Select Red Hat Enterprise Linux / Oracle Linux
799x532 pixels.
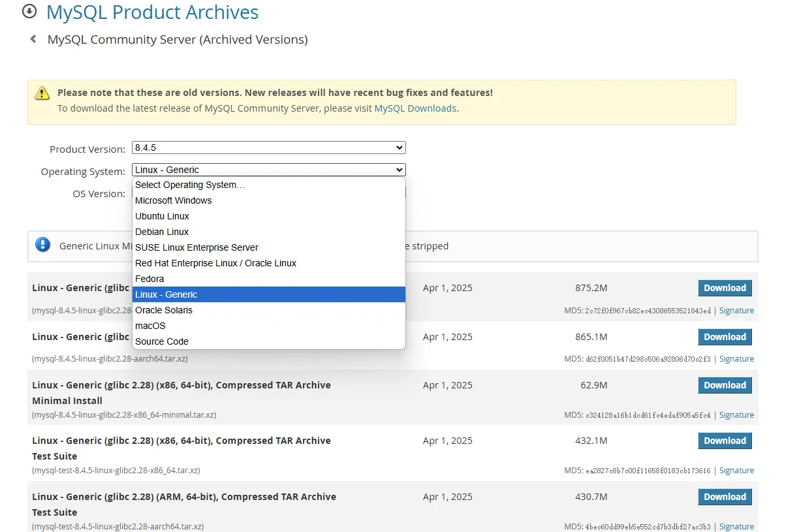coord(215,263)
